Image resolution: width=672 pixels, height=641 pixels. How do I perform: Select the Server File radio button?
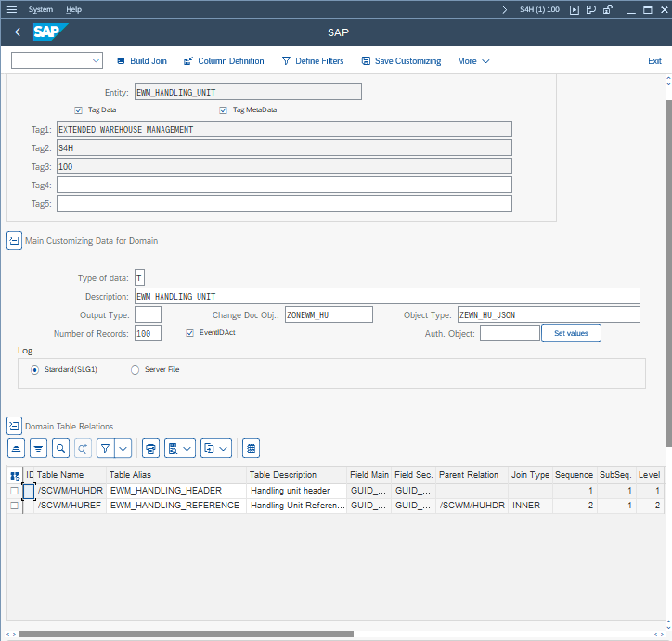pos(136,369)
